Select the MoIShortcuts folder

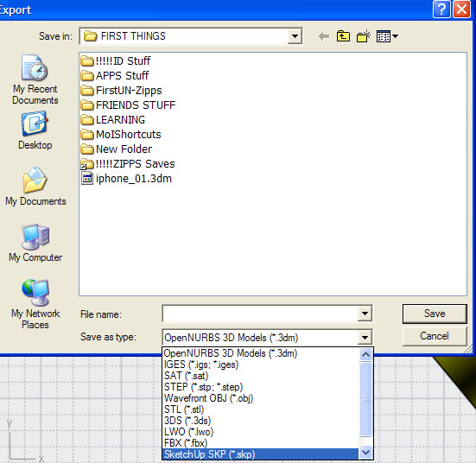(121, 134)
